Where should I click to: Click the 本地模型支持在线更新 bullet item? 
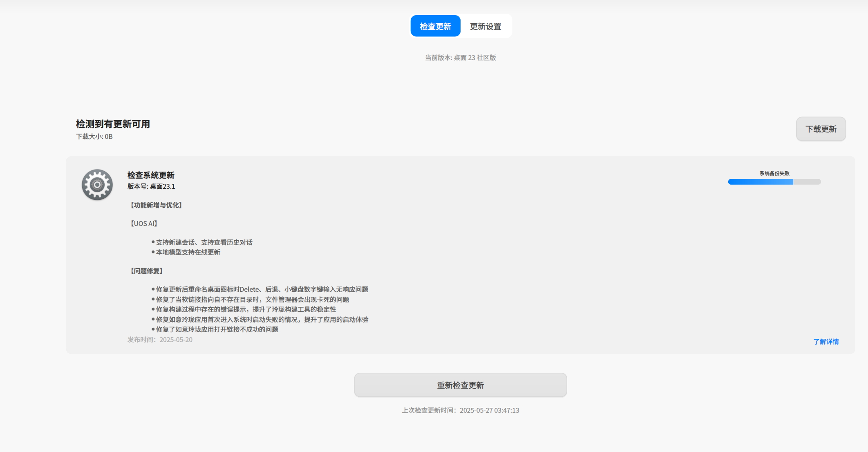pos(186,252)
